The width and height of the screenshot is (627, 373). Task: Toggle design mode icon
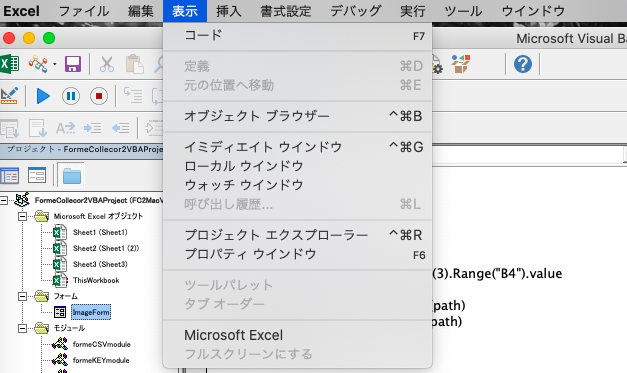[9, 96]
